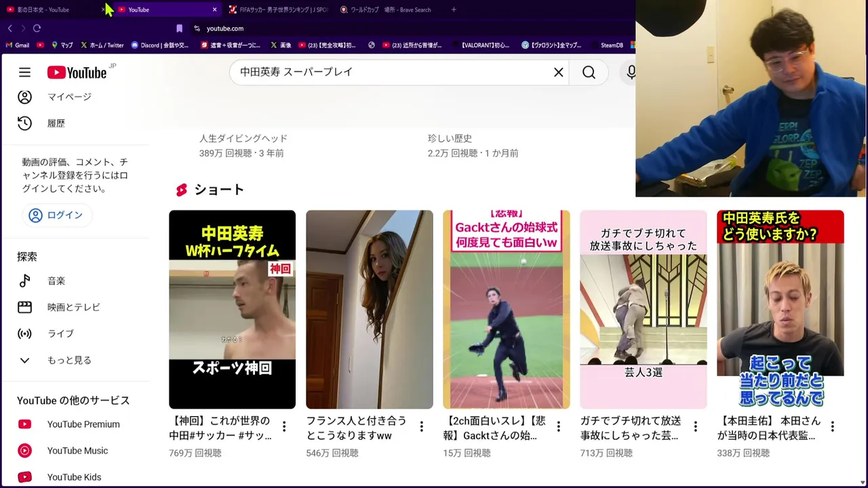This screenshot has height=488, width=868.
Task: Open a new browser tab
Action: (454, 9)
